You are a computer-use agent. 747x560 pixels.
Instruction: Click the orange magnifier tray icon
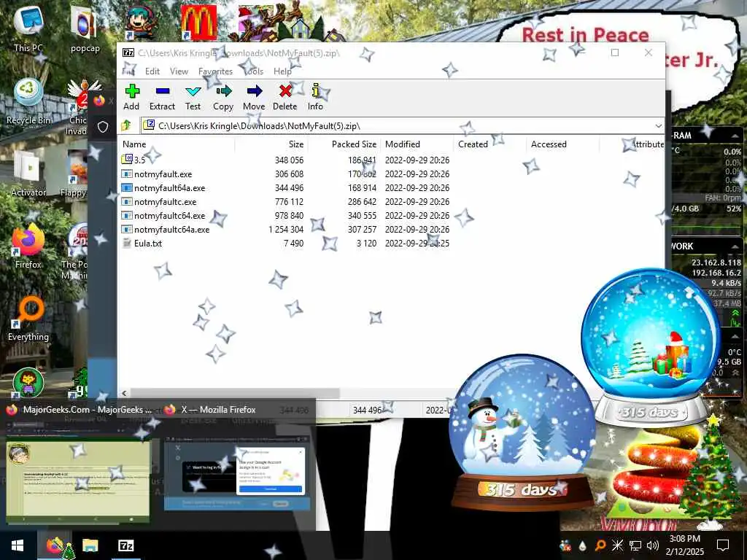pos(600,545)
